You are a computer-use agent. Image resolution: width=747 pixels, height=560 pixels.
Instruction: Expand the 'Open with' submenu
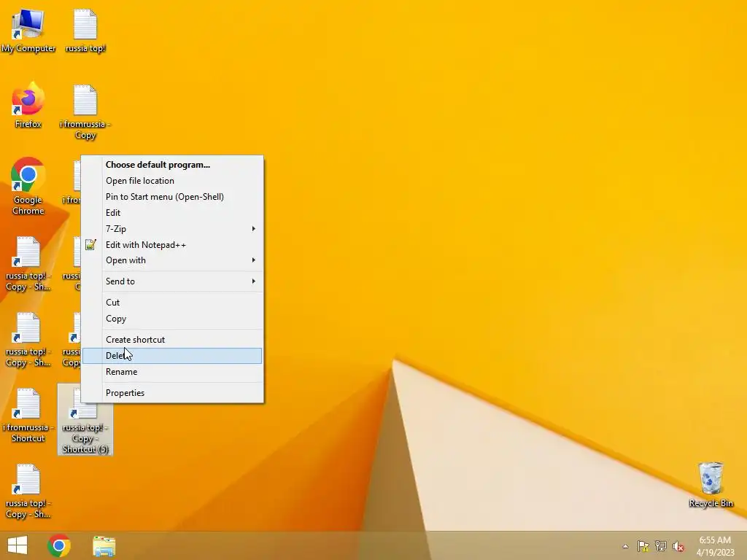click(x=172, y=260)
